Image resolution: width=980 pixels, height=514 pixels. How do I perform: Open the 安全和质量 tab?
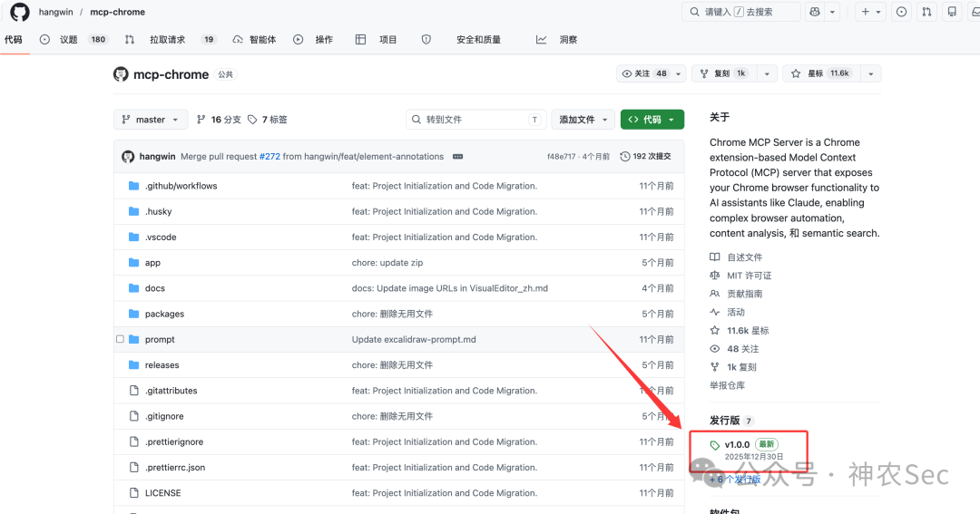(461, 39)
